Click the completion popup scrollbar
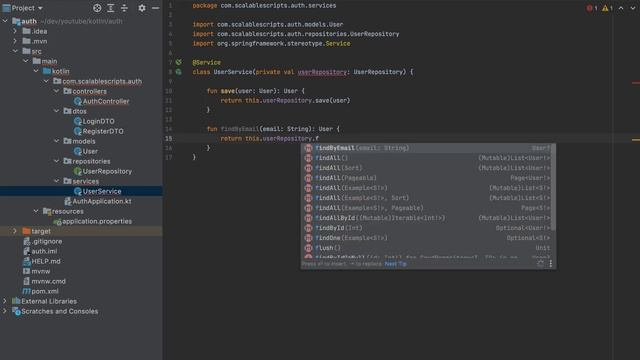 click(553, 187)
